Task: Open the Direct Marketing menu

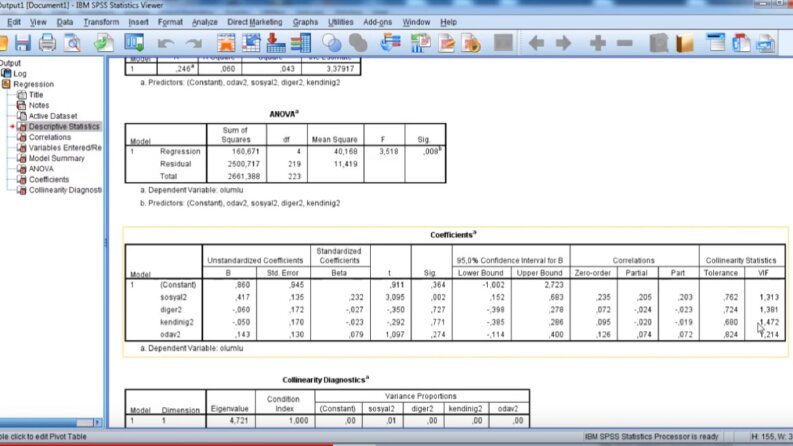Action: [255, 22]
